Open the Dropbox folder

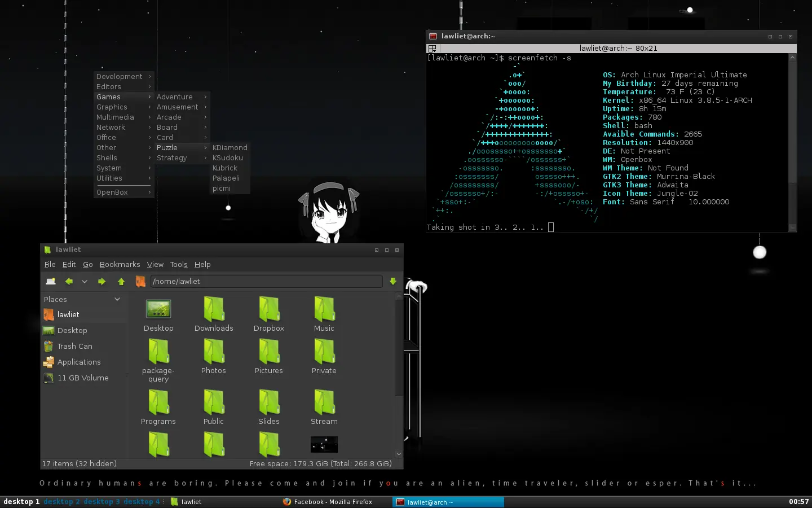coord(269,314)
